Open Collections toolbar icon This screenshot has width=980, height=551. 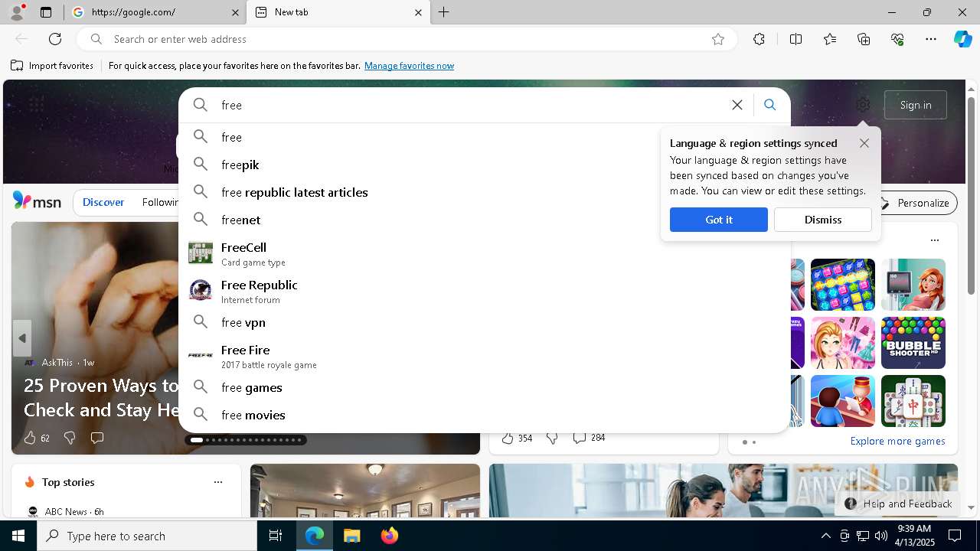[864, 39]
